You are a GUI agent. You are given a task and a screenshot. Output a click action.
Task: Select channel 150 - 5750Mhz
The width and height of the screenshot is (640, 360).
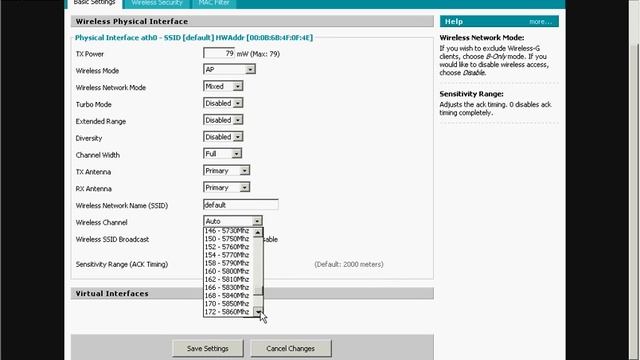click(227, 239)
